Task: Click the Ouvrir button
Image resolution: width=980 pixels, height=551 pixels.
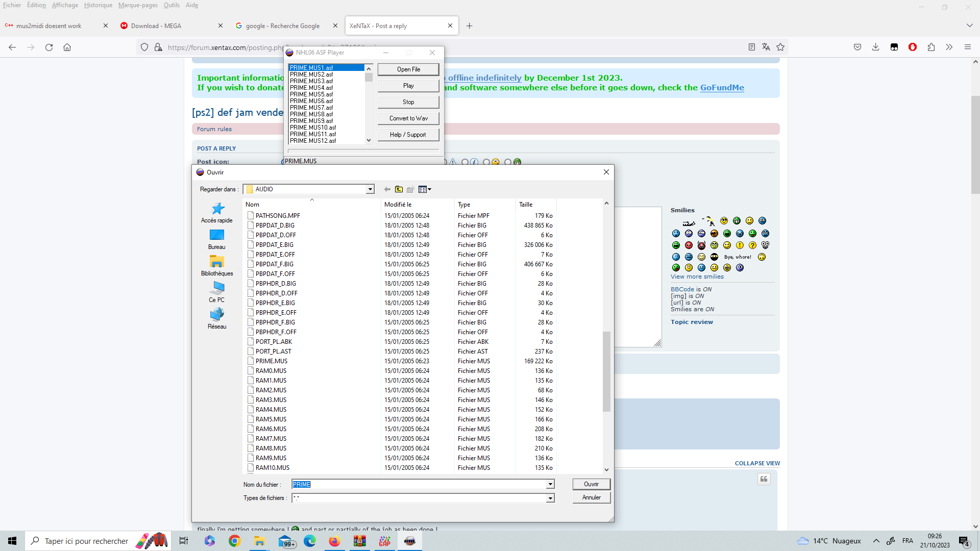Action: tap(591, 484)
